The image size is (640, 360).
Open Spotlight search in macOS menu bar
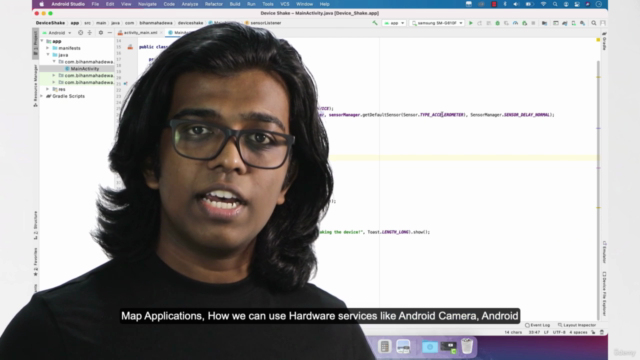555,4
